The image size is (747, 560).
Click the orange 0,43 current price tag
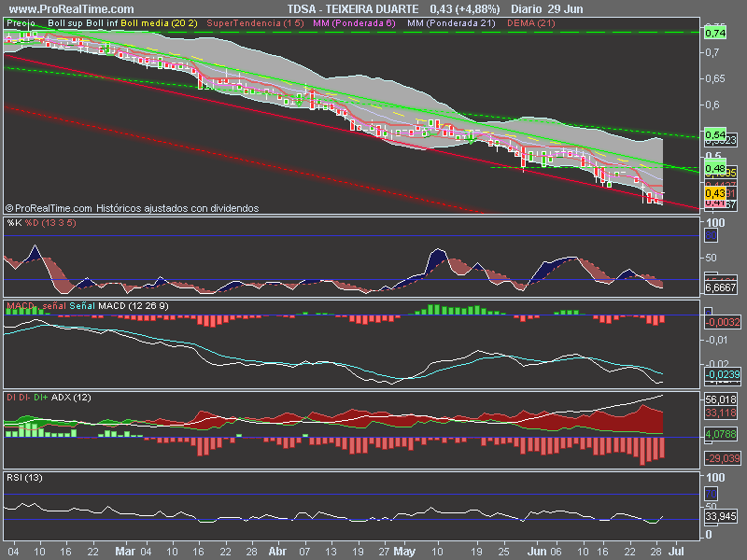click(715, 192)
